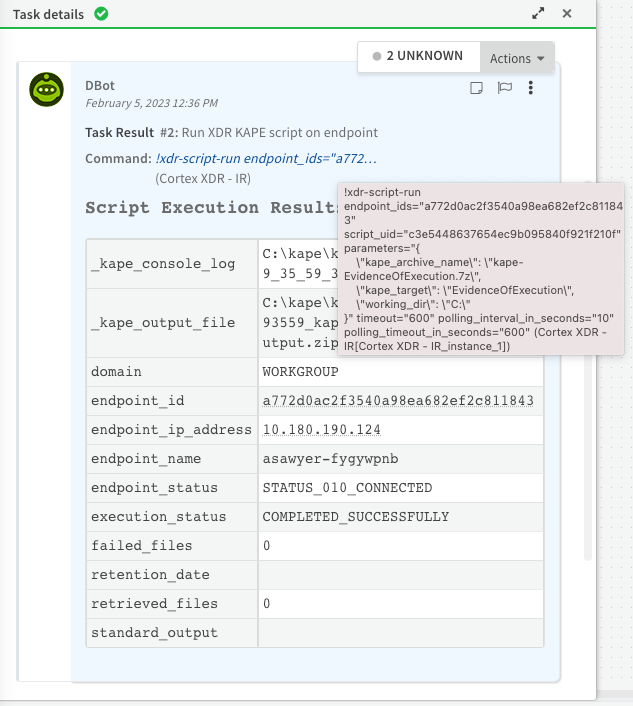Image resolution: width=633 pixels, height=706 pixels.
Task: Click the execution_status COMPLETED_SUCCESSFULLY cell
Action: (x=355, y=517)
